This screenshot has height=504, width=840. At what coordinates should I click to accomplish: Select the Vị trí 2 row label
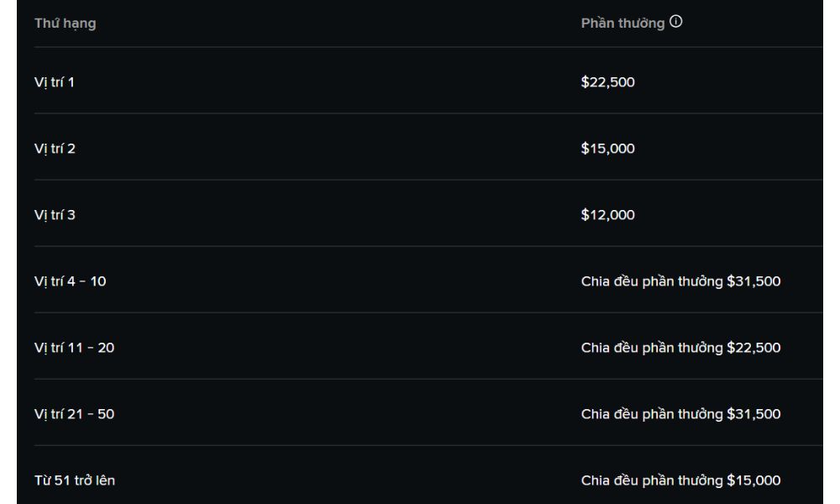(55, 149)
